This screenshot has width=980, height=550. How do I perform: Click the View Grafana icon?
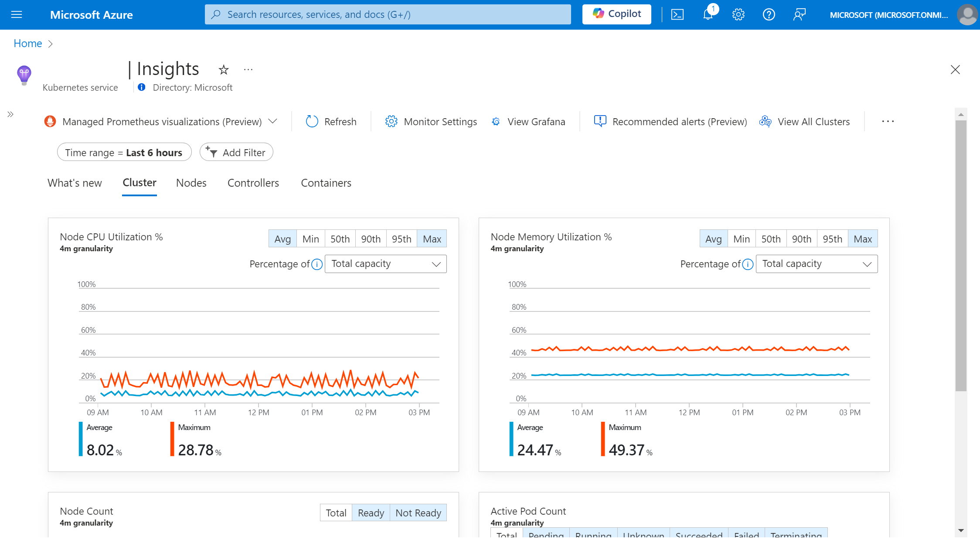(496, 121)
